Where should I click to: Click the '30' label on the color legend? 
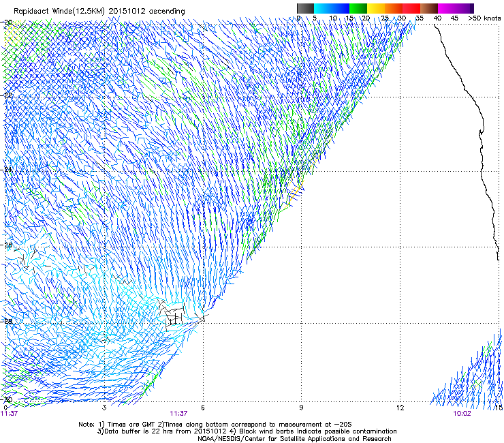(402, 18)
